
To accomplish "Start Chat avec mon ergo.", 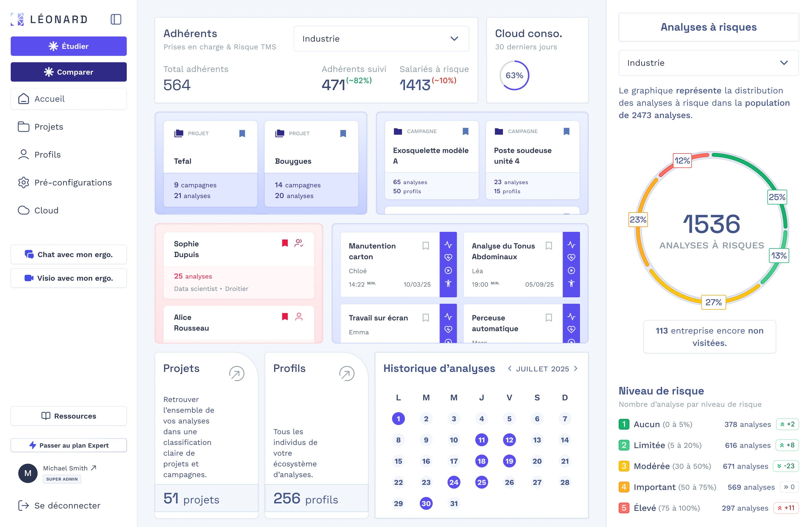I will click(68, 254).
